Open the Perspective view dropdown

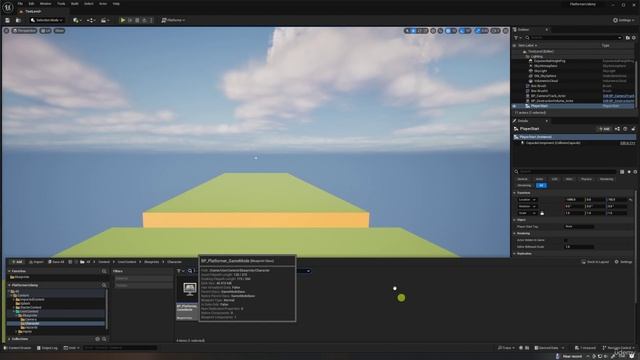24,31
